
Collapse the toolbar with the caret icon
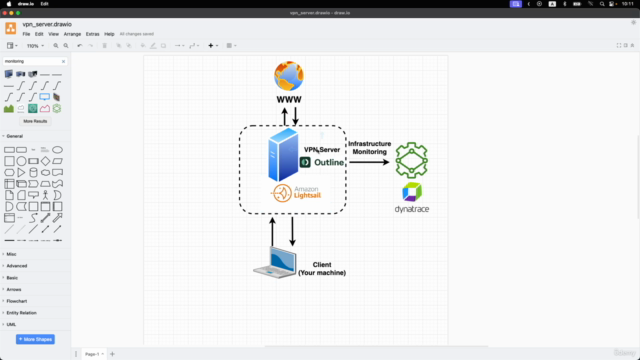pos(632,45)
